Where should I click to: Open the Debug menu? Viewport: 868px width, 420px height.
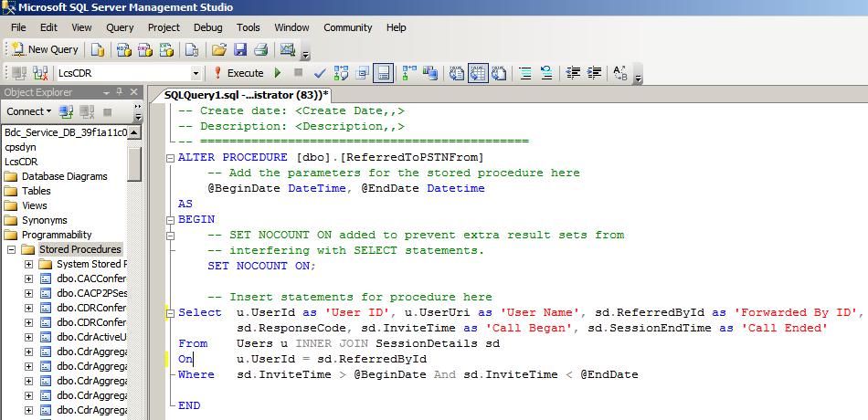pyautogui.click(x=208, y=27)
